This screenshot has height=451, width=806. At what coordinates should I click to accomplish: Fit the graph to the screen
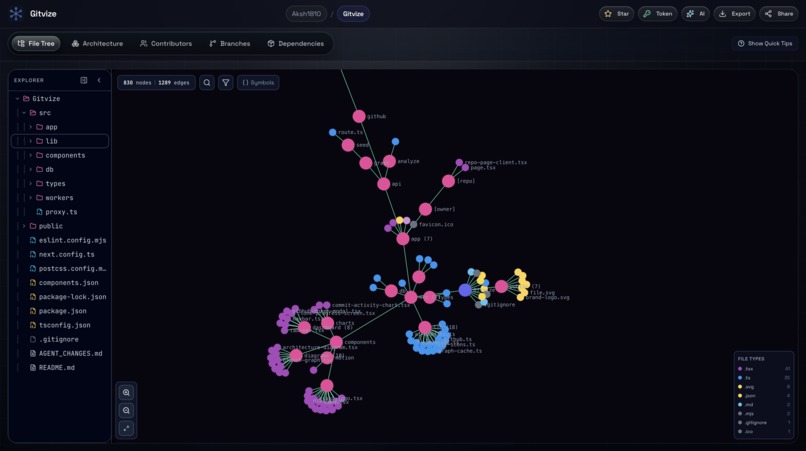126,428
